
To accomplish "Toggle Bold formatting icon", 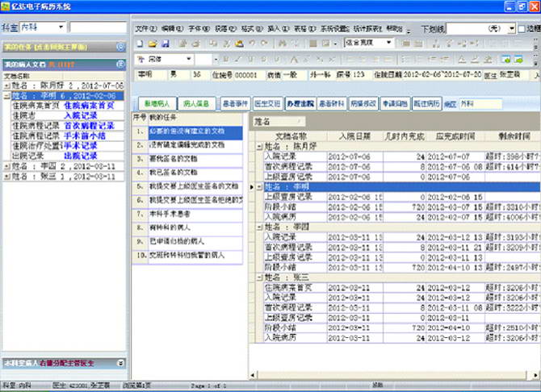I will pos(225,59).
